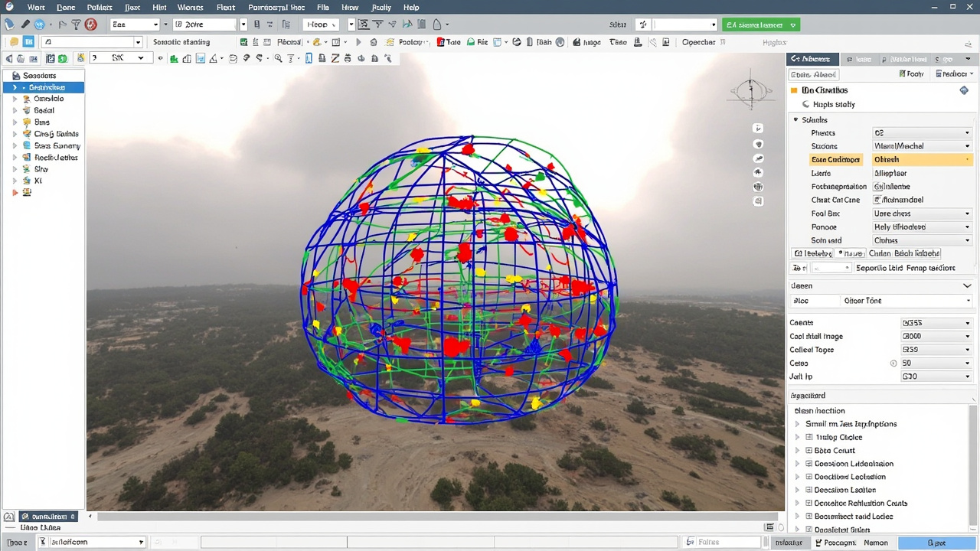Click the magnifier zoom icon in third toolbar row
This screenshot has width=980, height=551.
point(278,58)
